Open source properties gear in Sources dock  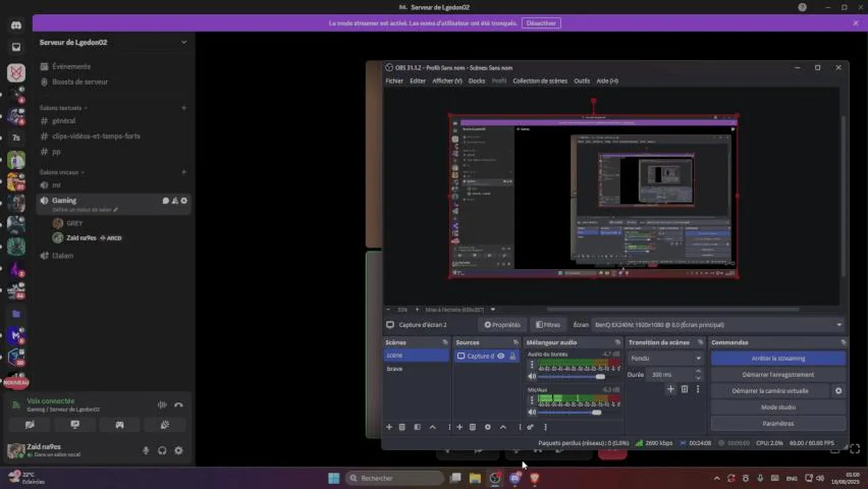[488, 427]
